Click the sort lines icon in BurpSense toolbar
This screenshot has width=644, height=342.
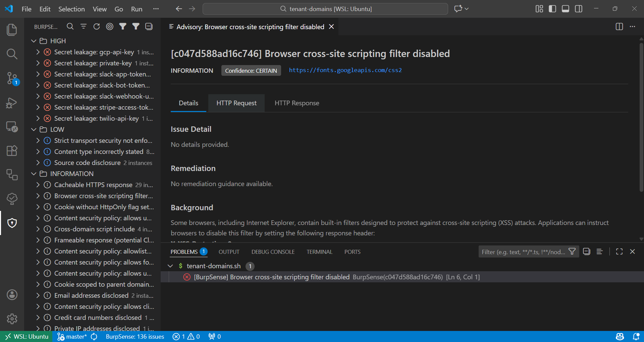(84, 26)
